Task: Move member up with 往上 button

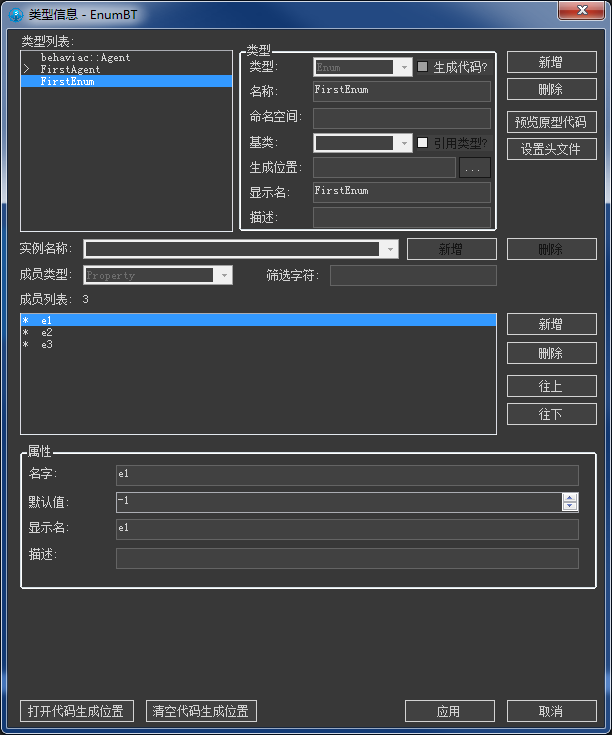Action: pos(551,386)
